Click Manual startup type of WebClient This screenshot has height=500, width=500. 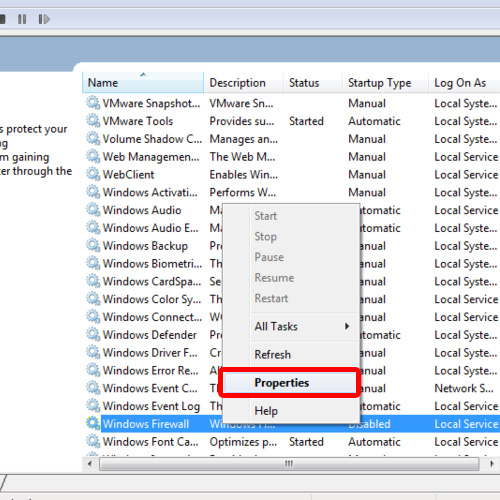tap(367, 174)
